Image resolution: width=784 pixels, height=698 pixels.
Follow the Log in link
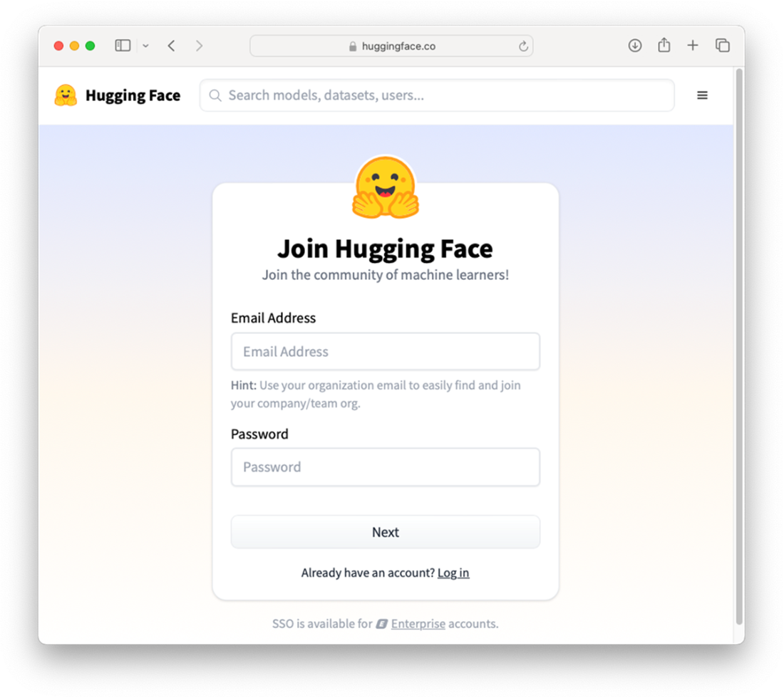coord(453,573)
